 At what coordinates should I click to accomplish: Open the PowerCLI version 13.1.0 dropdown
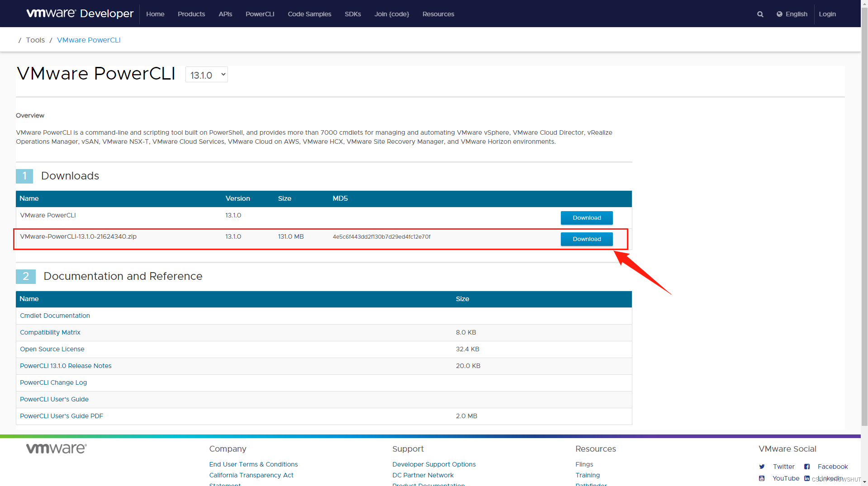point(207,75)
